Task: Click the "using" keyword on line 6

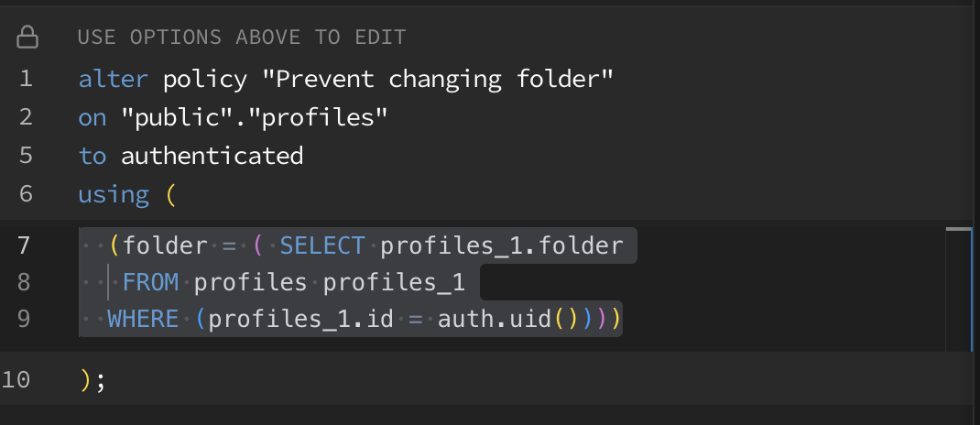Action: pyautogui.click(x=114, y=194)
